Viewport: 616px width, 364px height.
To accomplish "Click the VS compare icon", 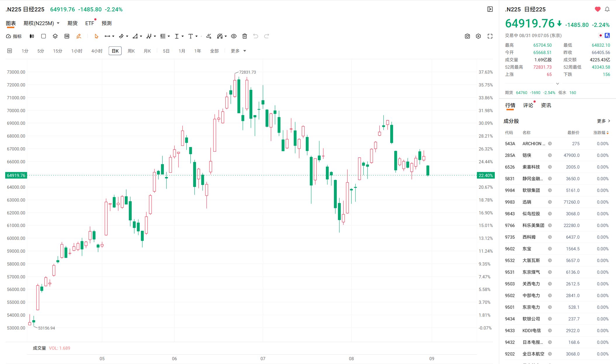I will 67,36.
